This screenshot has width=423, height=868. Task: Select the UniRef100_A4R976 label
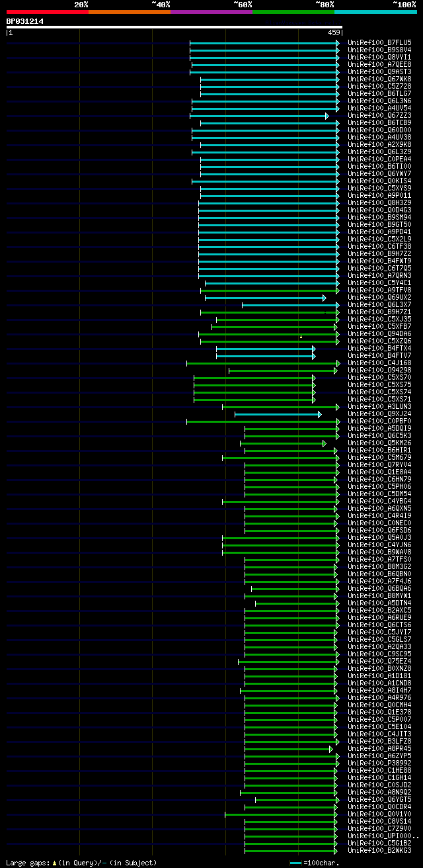coord(379,697)
